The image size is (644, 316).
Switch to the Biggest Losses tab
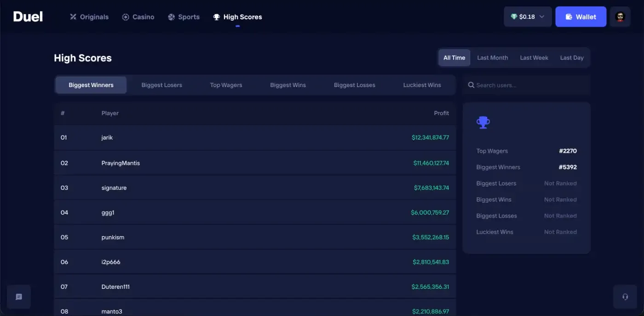pyautogui.click(x=355, y=85)
